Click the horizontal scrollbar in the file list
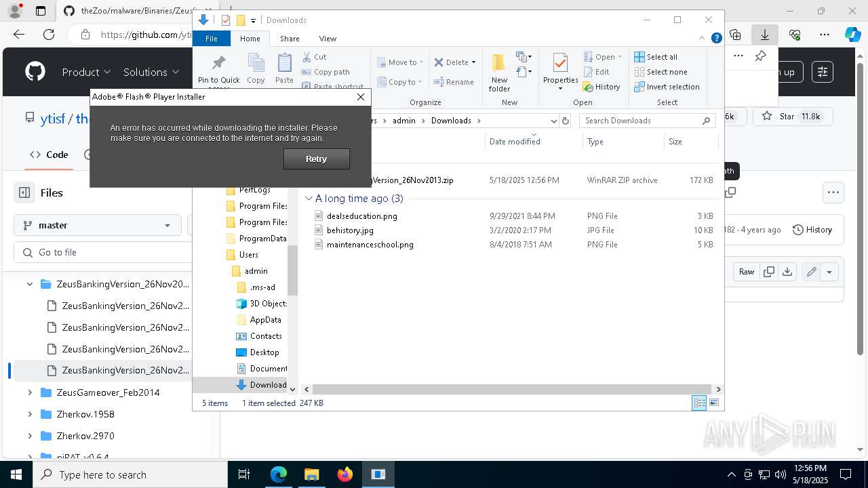The image size is (868, 488). 512,389
